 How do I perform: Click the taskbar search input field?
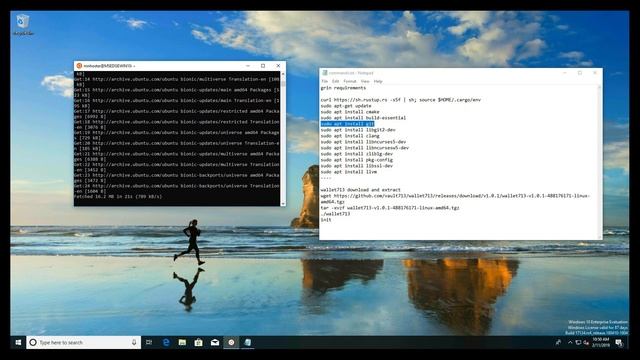pos(84,342)
